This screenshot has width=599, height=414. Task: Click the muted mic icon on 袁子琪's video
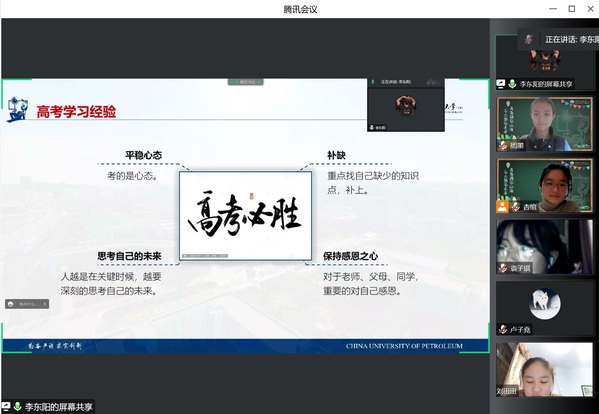(x=503, y=268)
